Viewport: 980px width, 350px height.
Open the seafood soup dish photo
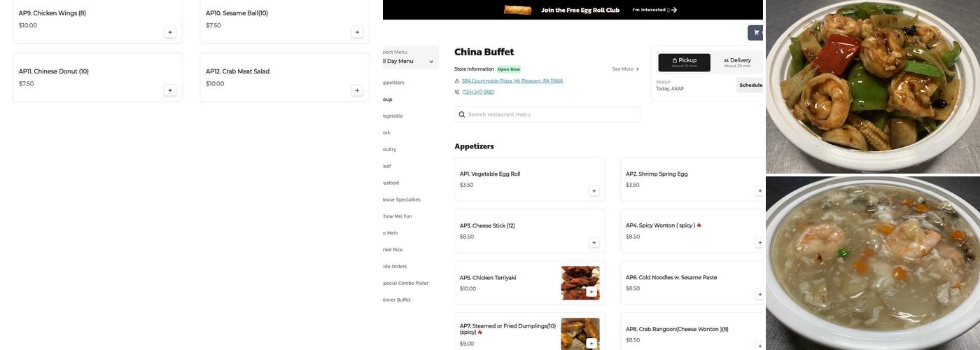pyautogui.click(x=873, y=263)
